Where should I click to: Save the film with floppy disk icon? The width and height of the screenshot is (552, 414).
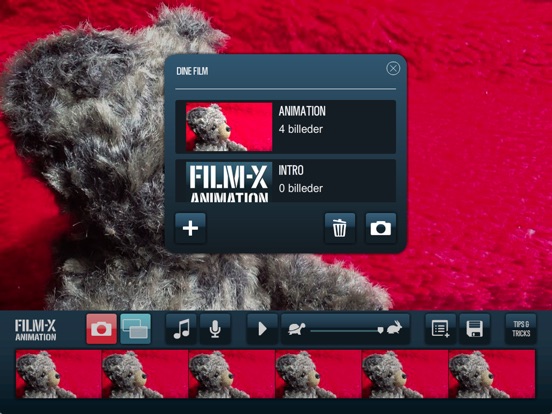[475, 329]
